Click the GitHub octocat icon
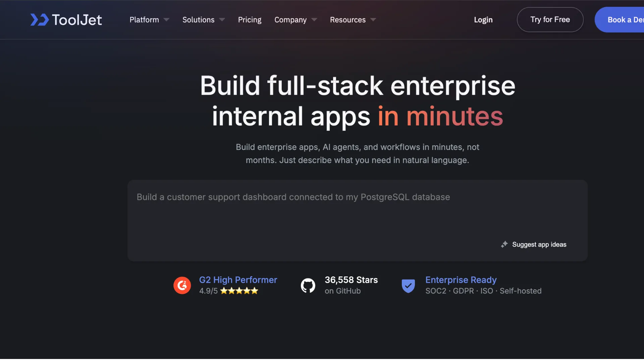Viewport: 644px width, 362px height. [x=308, y=286]
